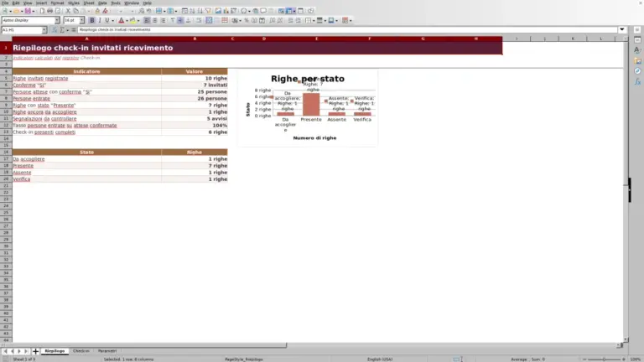Viewport: 644px width, 362px height.
Task: Toggle Center vertically alignment
Action: (180, 20)
